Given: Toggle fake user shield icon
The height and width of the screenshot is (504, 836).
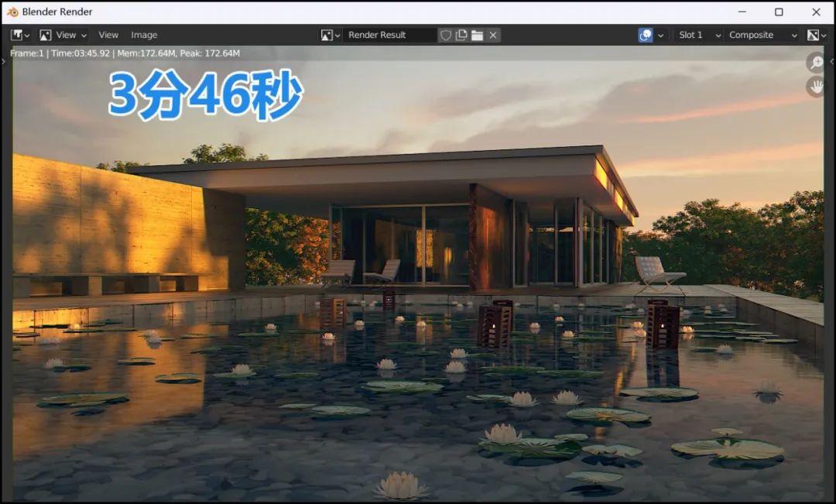Looking at the screenshot, I should (x=446, y=35).
